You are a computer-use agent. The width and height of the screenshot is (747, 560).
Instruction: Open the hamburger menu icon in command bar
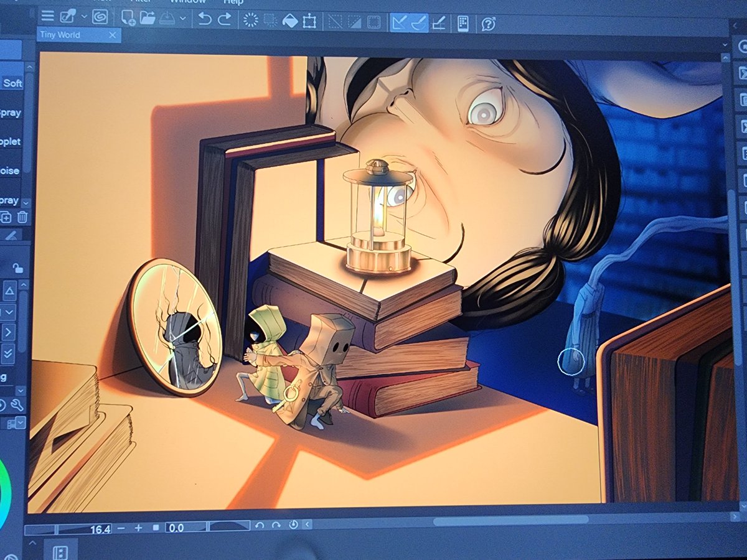click(x=47, y=16)
